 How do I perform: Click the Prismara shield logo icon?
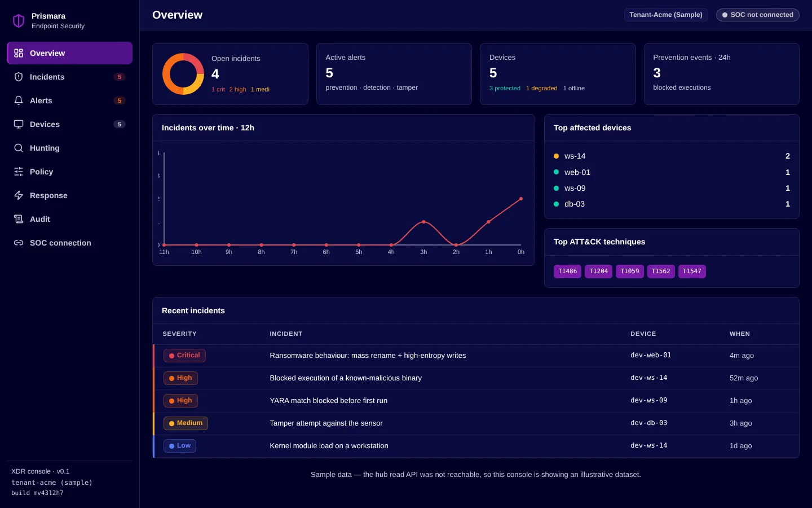coord(19,21)
